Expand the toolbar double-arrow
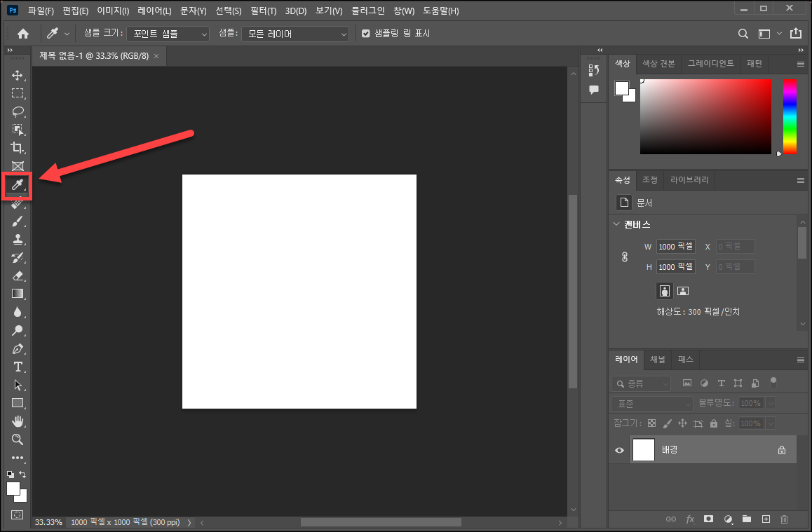Image resolution: width=812 pixels, height=532 pixels. pyautogui.click(x=10, y=50)
